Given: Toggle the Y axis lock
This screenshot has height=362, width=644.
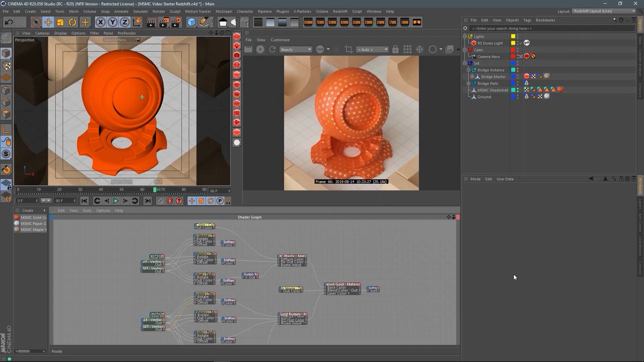Looking at the screenshot, I should [x=112, y=22].
